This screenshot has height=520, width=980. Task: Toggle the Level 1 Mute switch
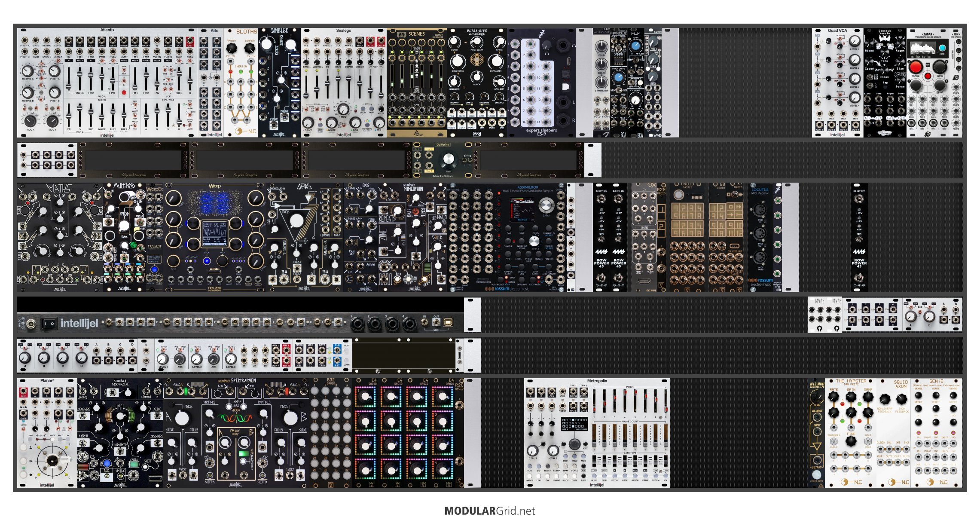[x=162, y=350]
